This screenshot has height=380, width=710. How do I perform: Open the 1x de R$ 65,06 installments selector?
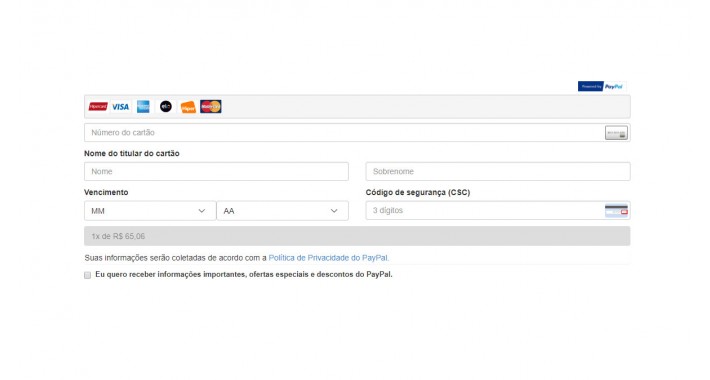pyautogui.click(x=357, y=236)
